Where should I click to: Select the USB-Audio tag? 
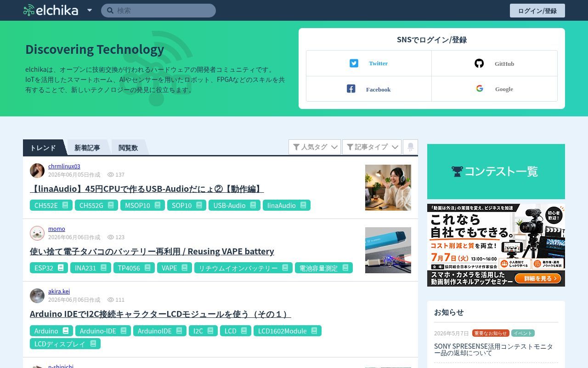click(x=234, y=205)
